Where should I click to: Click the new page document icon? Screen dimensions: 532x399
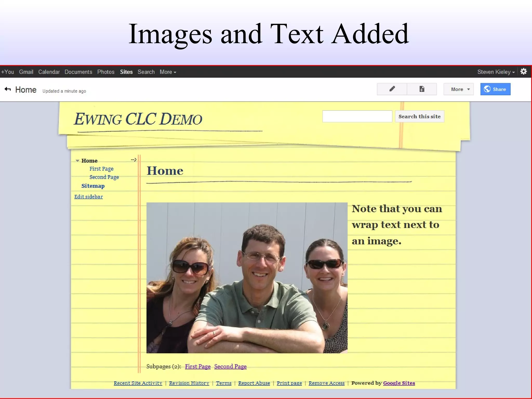pyautogui.click(x=422, y=89)
